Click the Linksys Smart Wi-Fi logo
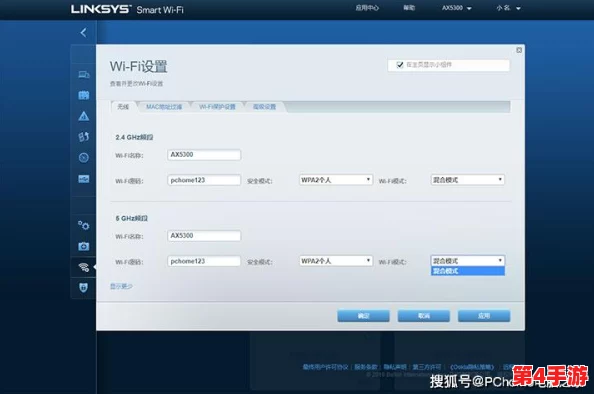The image size is (594, 394). pyautogui.click(x=127, y=9)
